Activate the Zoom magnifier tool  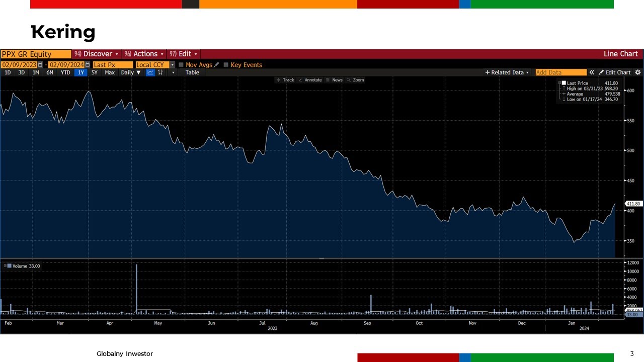pos(355,80)
